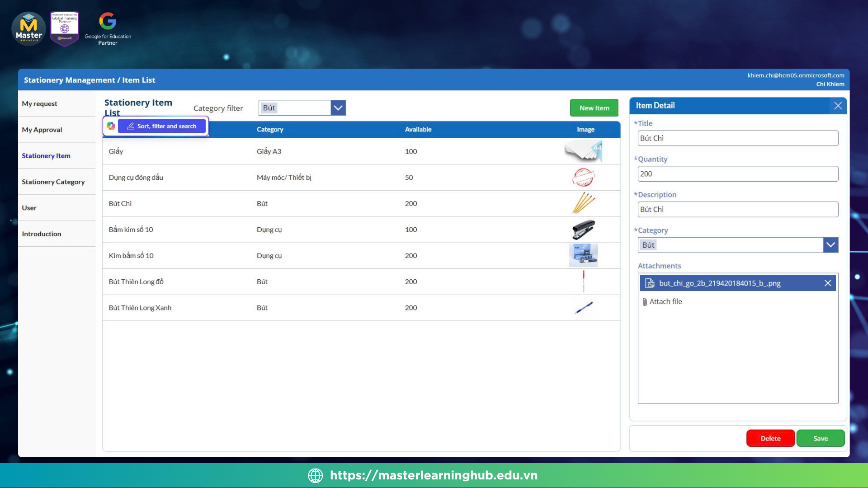This screenshot has height=488, width=868.
Task: Open the User menu item
Action: tap(29, 208)
